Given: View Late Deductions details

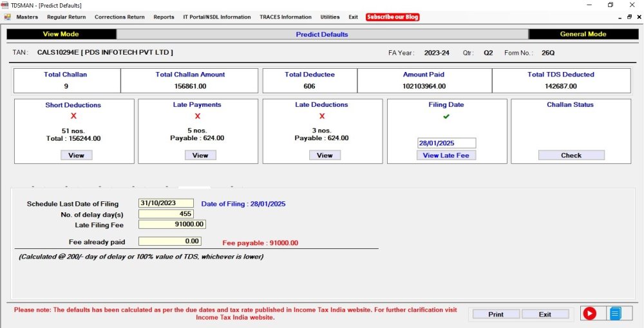Looking at the screenshot, I should (325, 156).
